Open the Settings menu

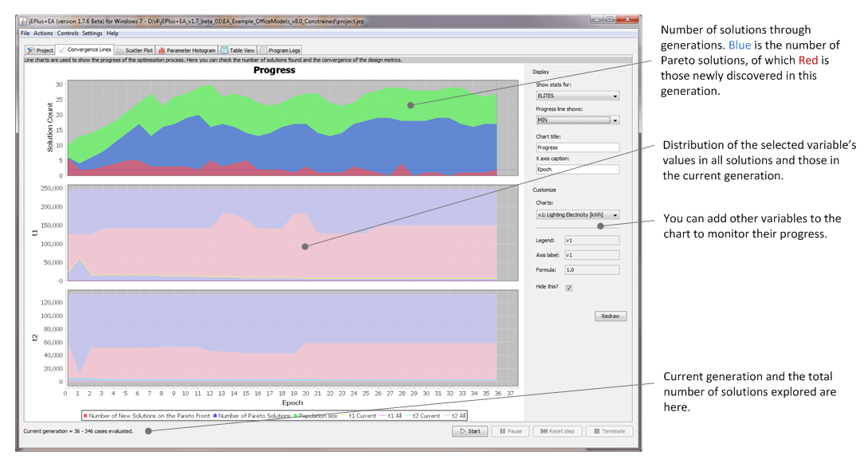tap(92, 33)
